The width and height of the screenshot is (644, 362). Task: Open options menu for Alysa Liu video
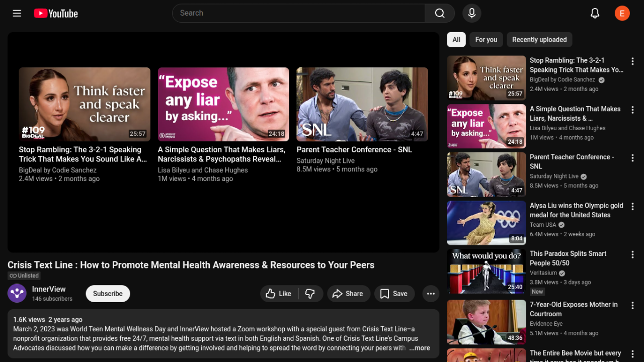click(x=633, y=206)
